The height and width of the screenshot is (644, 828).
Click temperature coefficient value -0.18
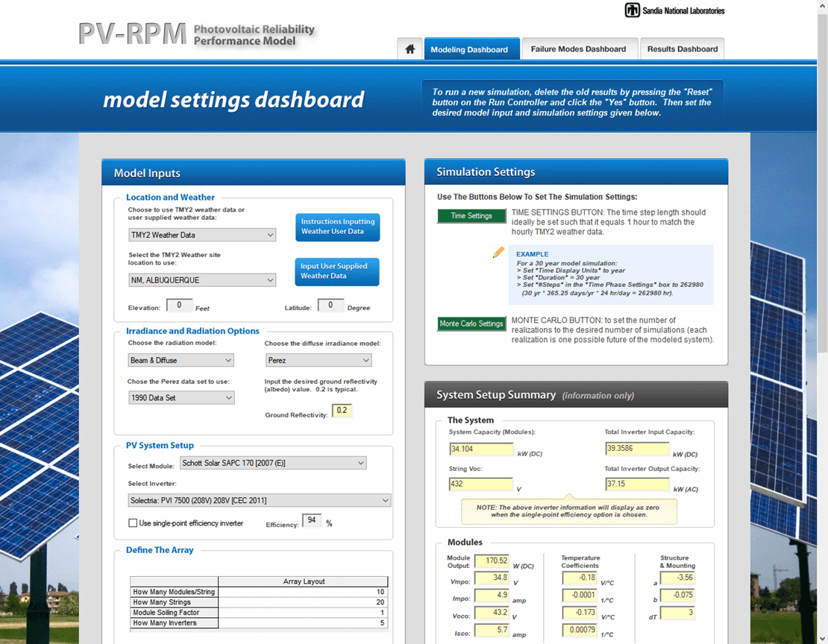(580, 578)
